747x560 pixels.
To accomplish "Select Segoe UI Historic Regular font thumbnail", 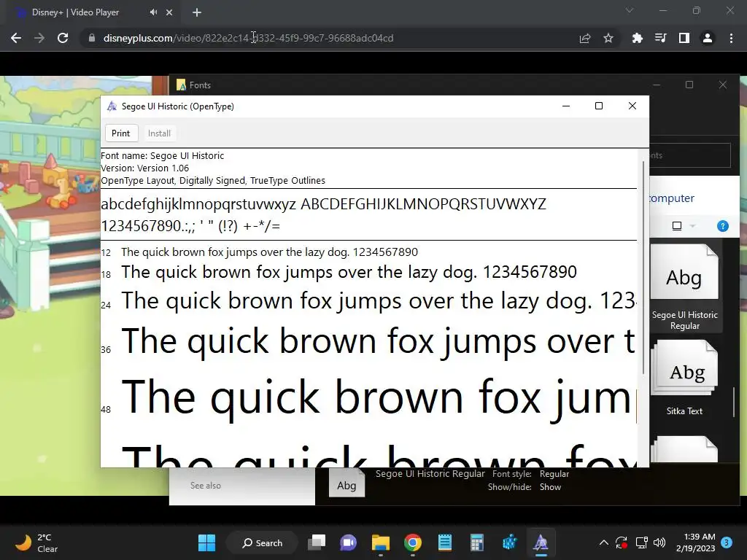I will pyautogui.click(x=684, y=287).
